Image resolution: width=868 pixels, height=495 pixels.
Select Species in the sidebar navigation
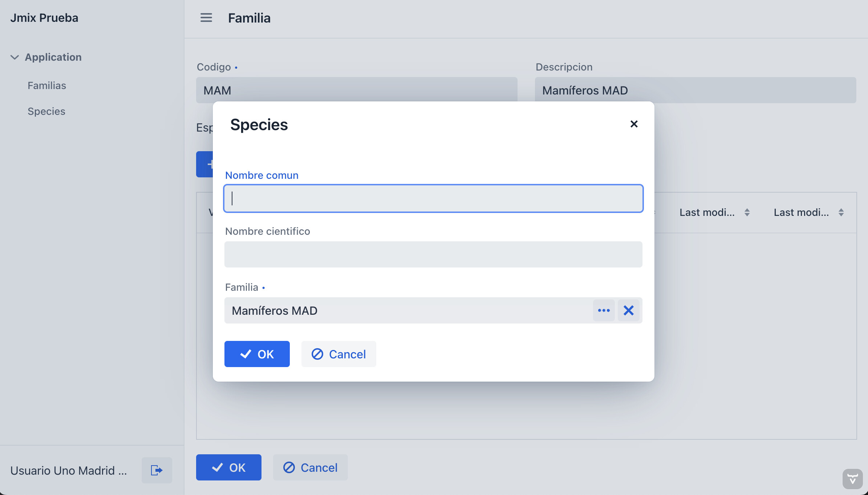tap(46, 111)
